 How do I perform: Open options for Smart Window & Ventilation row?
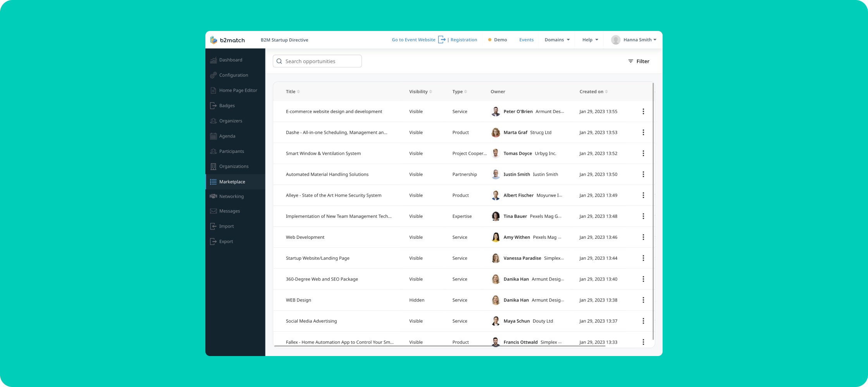click(643, 153)
